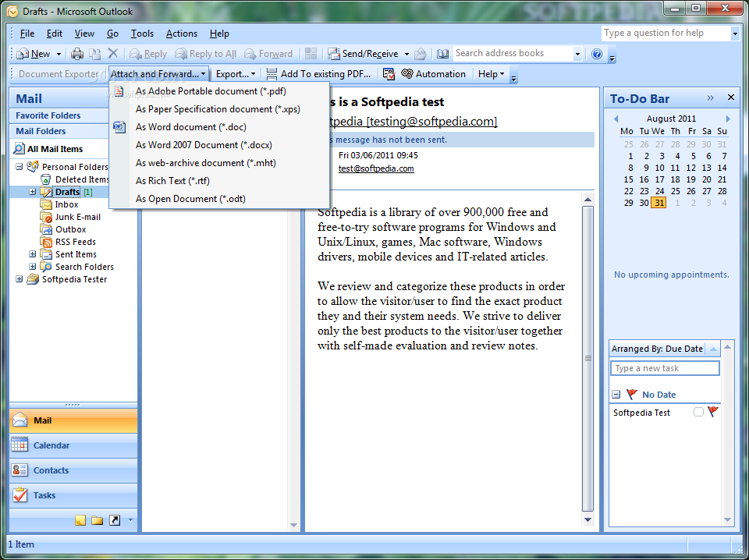Expand the Softpedia Tester node
Screen dimensions: 749x560
coord(19,278)
